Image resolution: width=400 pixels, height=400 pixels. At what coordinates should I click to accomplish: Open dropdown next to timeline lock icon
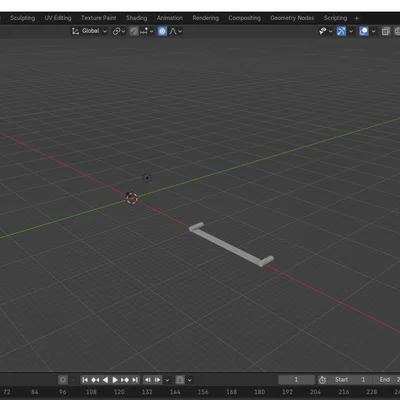189,380
